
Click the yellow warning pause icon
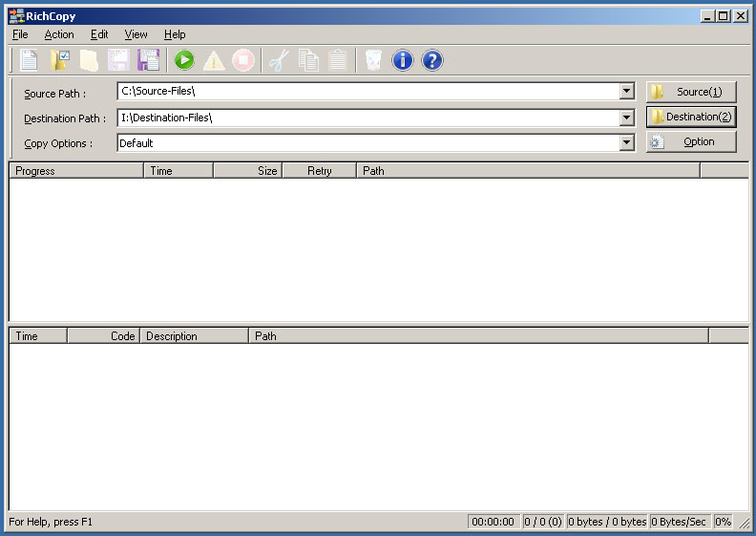click(214, 60)
